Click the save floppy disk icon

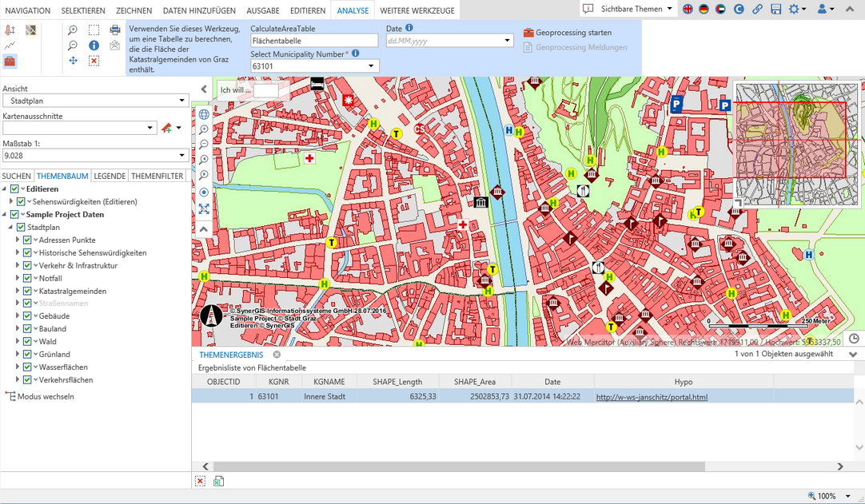coord(775,9)
